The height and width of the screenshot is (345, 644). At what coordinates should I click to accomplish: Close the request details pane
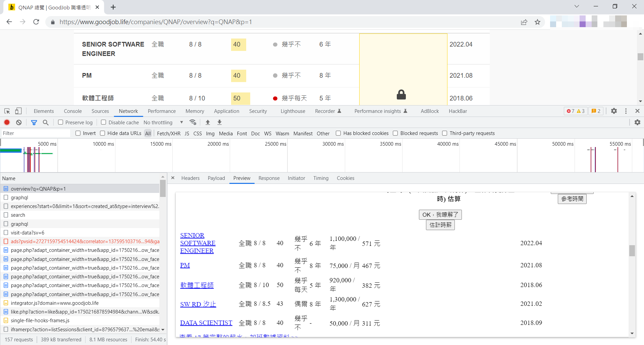point(173,178)
